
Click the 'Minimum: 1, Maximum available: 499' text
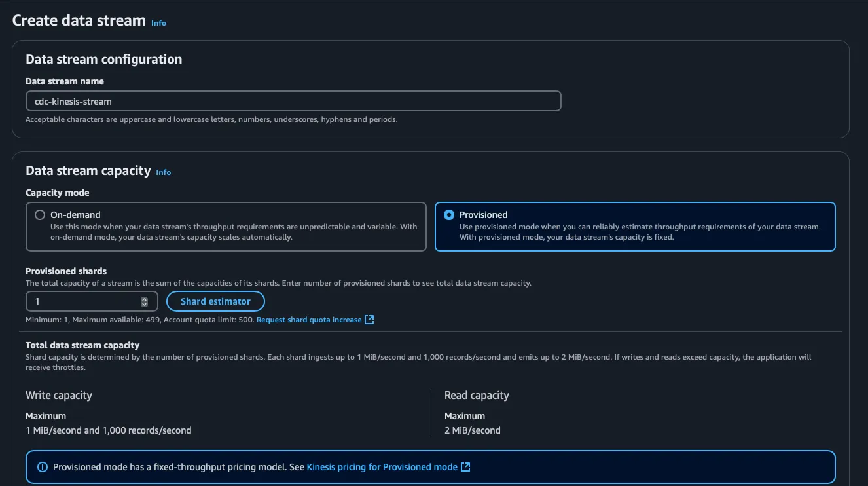point(93,320)
